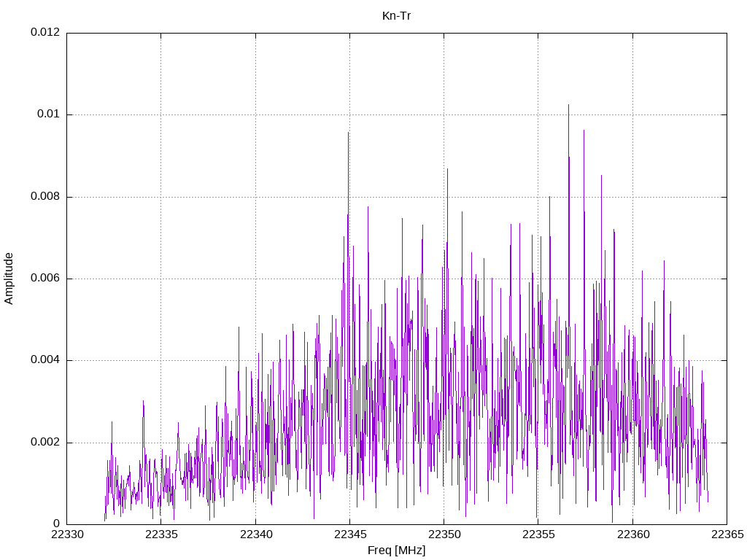Click the y-axis tick label 0.012
Screen dimensions: 747x560
coord(45,32)
